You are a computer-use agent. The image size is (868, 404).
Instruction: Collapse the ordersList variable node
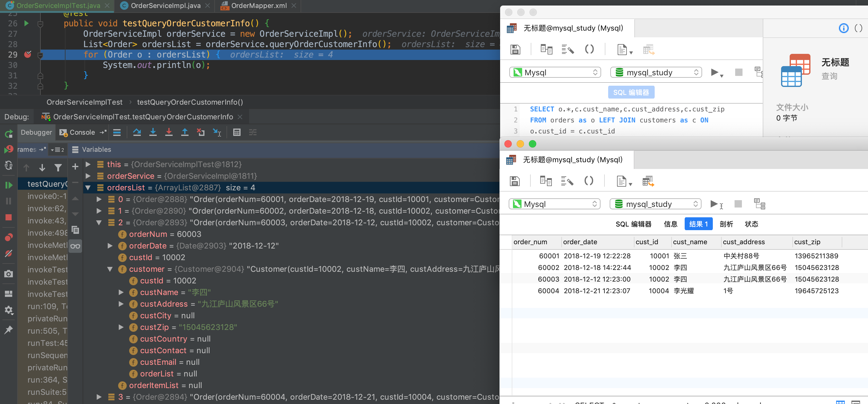88,188
